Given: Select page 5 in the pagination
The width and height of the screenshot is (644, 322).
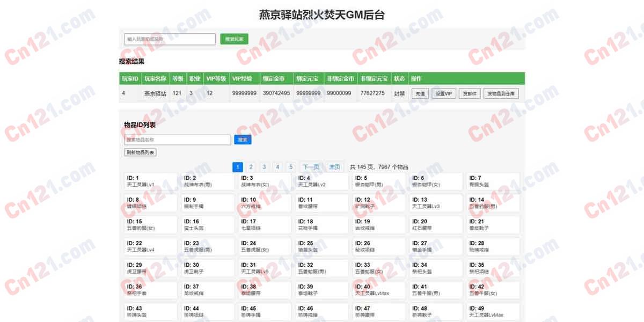Looking at the screenshot, I should pyautogui.click(x=290, y=167).
